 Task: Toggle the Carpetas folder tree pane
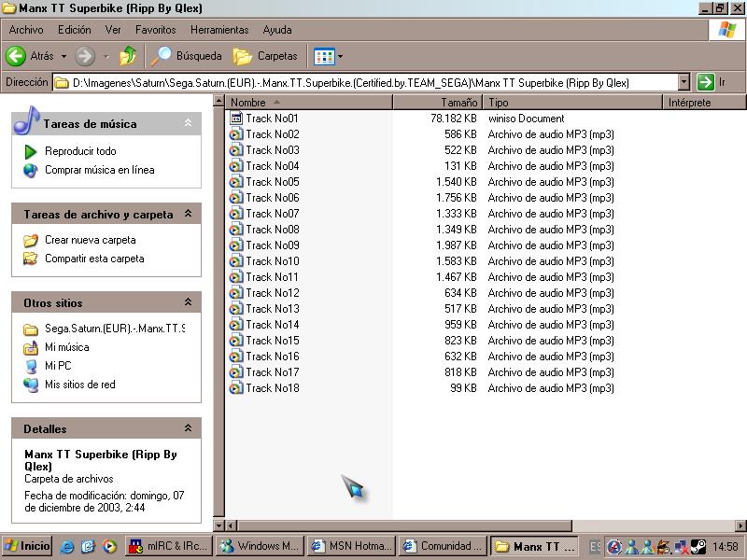265,56
